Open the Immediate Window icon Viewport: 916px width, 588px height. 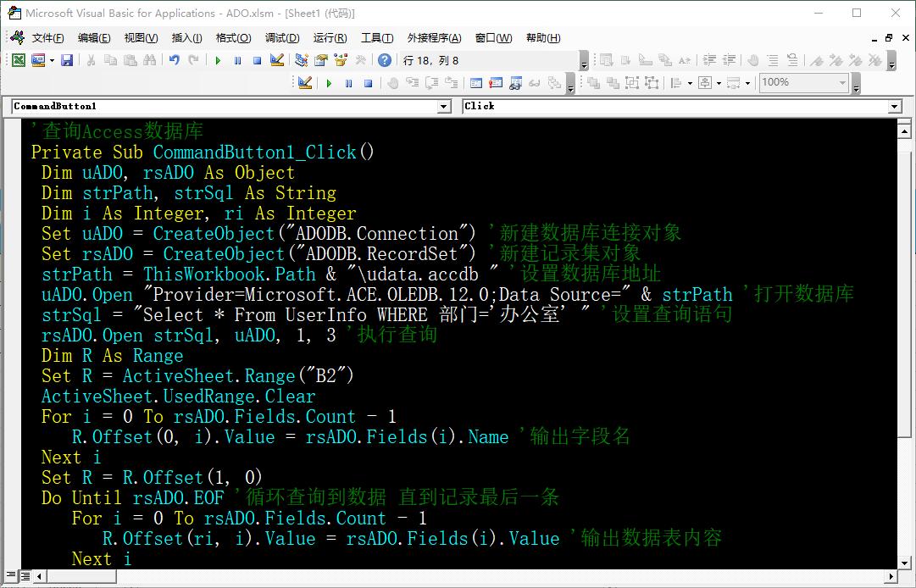point(496,83)
